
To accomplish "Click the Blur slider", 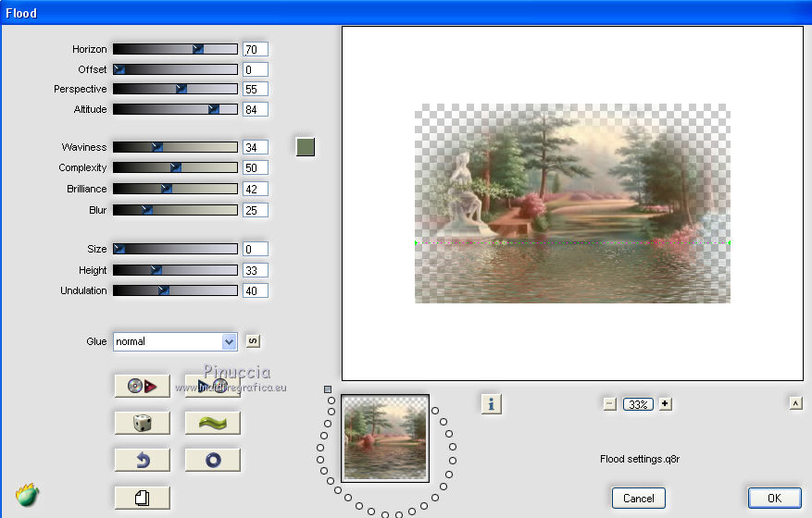I will (175, 210).
